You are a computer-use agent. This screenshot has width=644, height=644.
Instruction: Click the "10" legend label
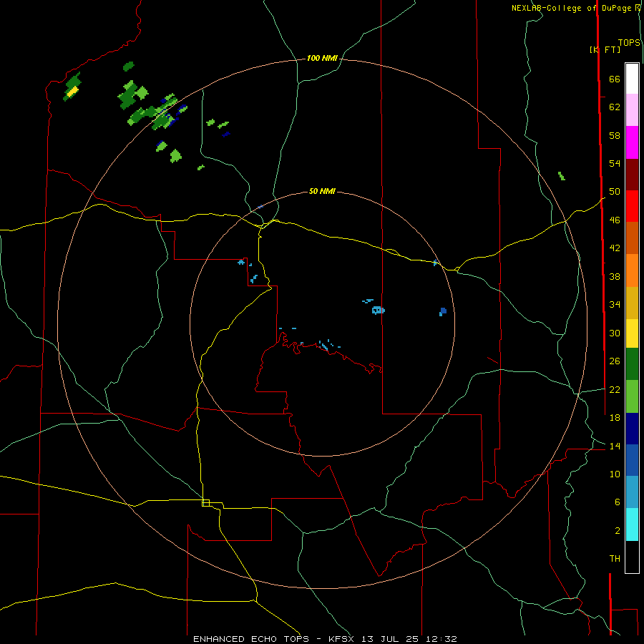pos(615,474)
